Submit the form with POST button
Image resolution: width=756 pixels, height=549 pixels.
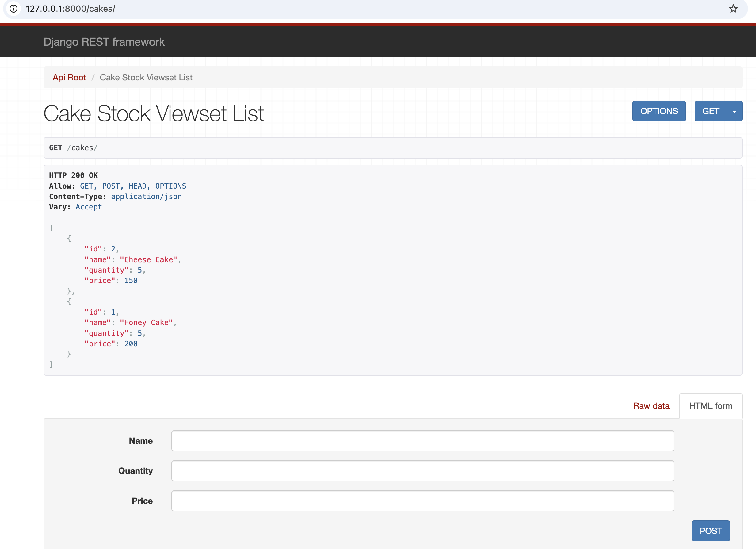710,531
